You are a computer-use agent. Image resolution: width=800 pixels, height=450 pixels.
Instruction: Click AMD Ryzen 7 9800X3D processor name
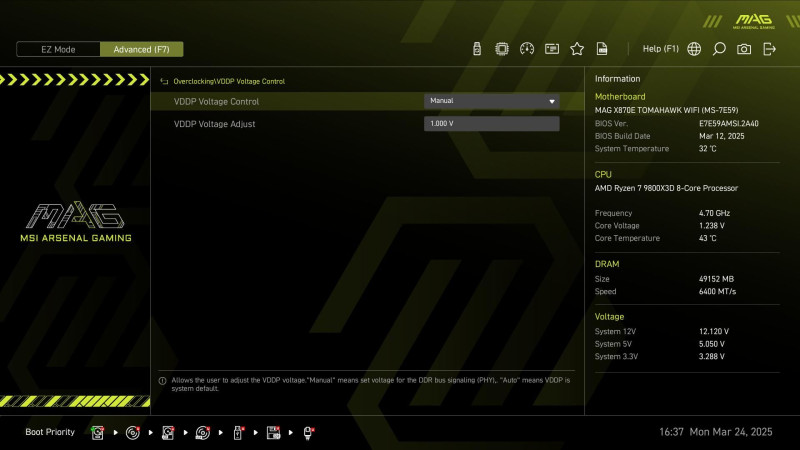666,188
